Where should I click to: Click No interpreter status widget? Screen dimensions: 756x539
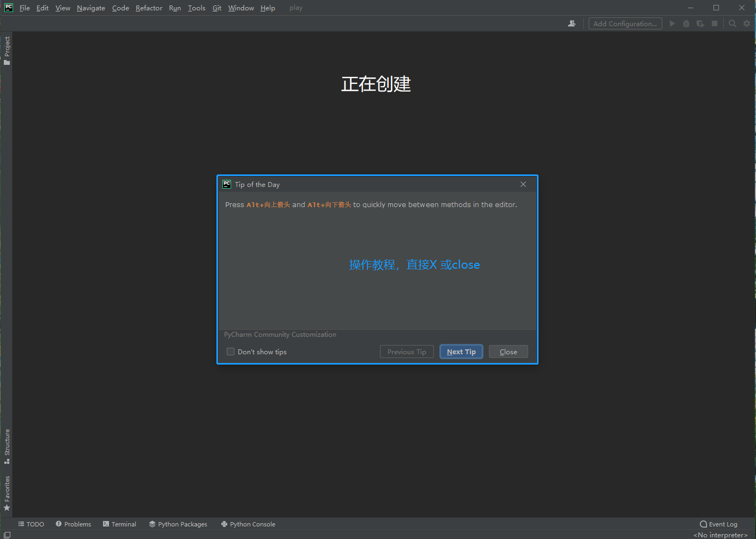(721, 535)
